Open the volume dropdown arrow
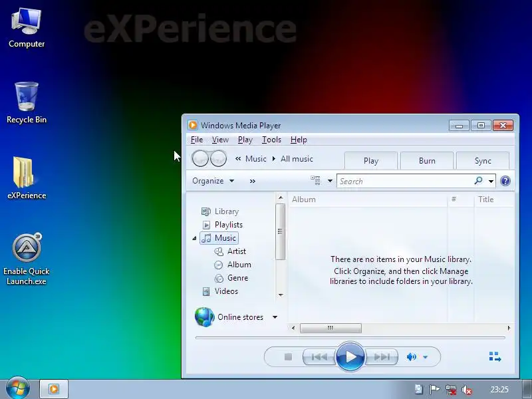This screenshot has height=399, width=532. coord(425,357)
